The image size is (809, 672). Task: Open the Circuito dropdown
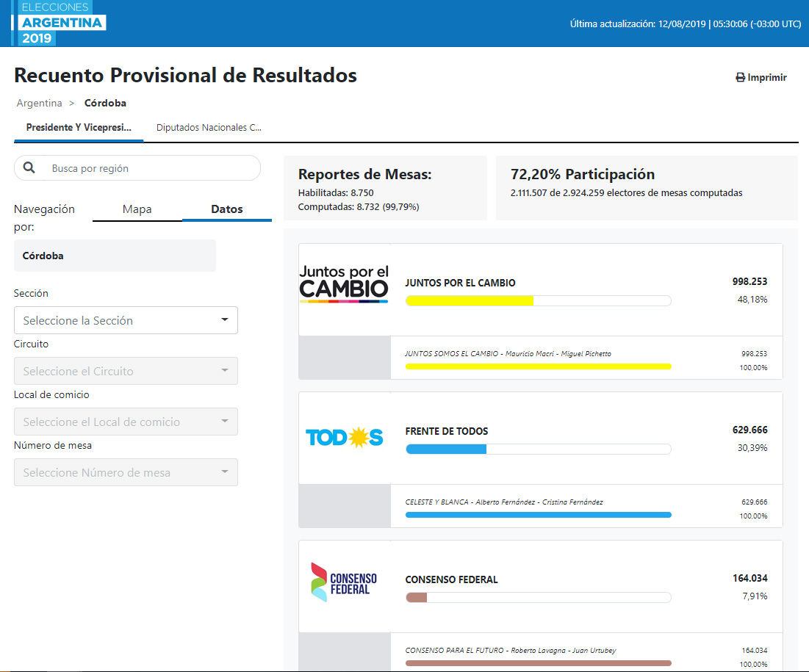[x=126, y=371]
